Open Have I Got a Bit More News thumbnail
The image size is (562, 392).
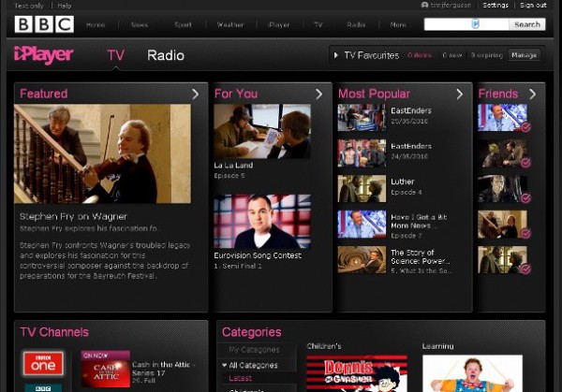pos(362,225)
